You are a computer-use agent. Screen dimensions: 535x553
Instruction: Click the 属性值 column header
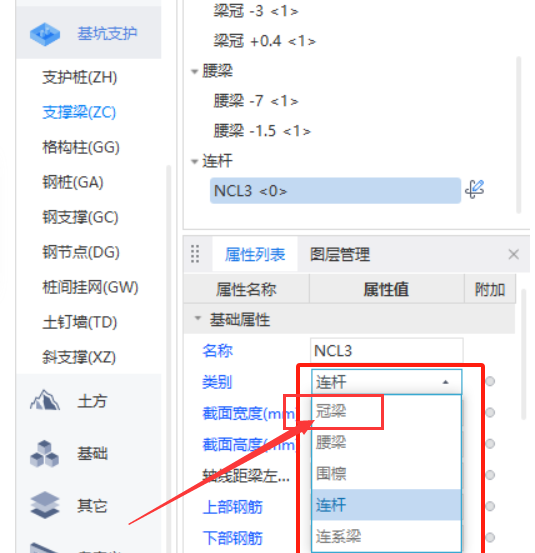(x=387, y=289)
